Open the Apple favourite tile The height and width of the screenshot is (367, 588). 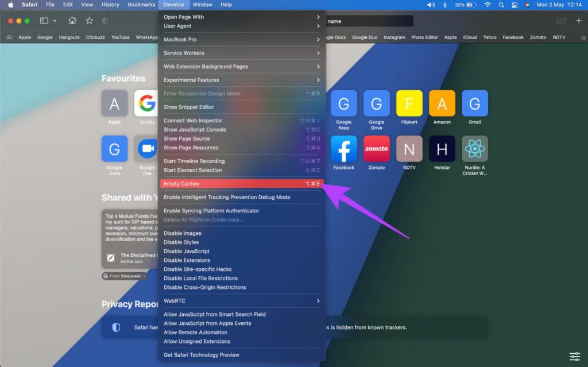(x=114, y=103)
